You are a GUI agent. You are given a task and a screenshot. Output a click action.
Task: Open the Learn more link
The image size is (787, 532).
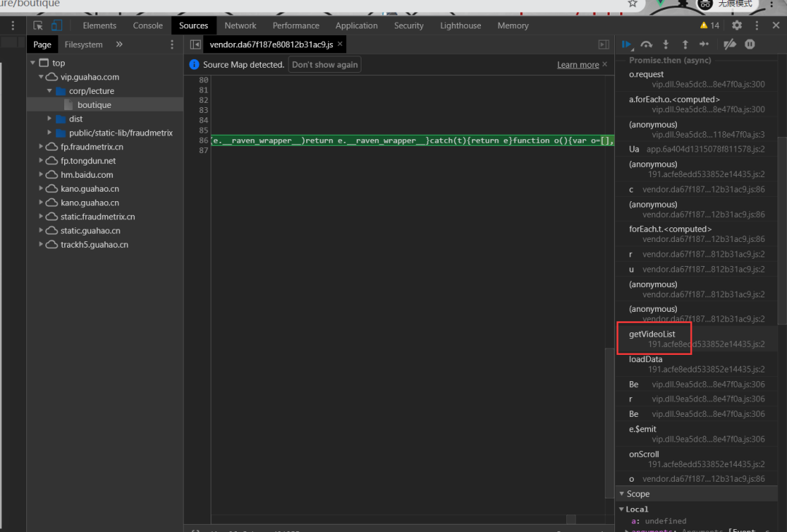coord(578,65)
